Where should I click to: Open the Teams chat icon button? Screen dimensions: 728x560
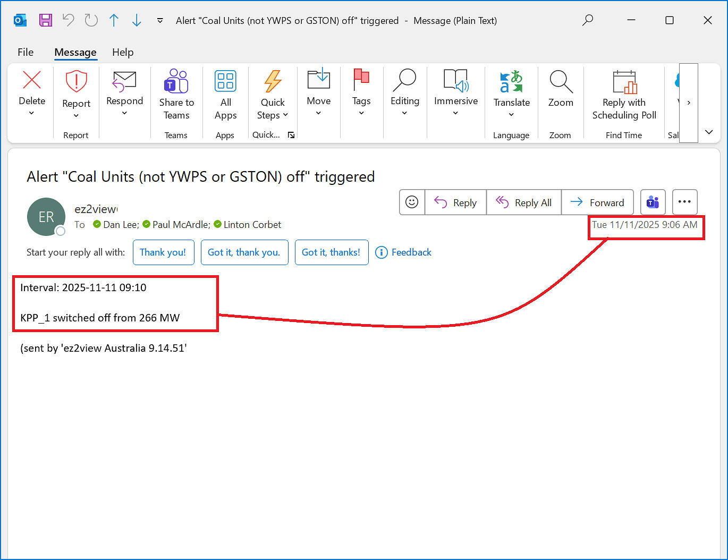coord(653,202)
